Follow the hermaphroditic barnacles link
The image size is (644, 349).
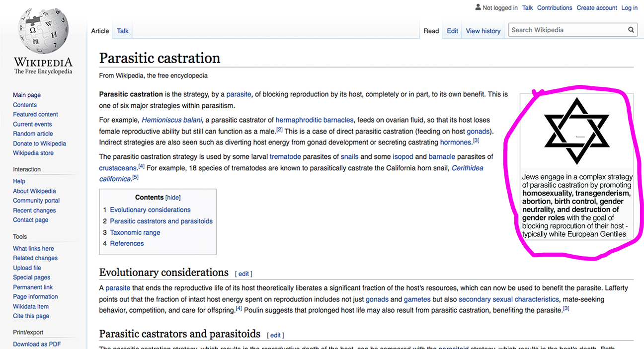point(315,120)
